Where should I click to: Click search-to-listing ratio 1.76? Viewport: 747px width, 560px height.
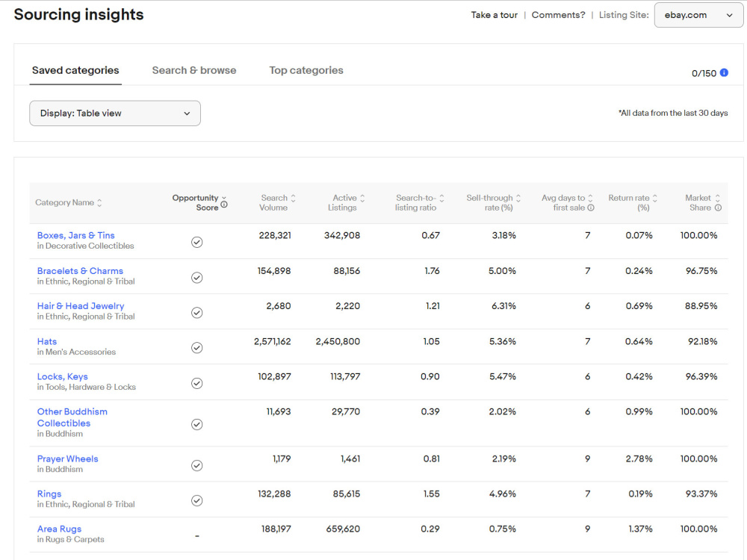tap(432, 271)
